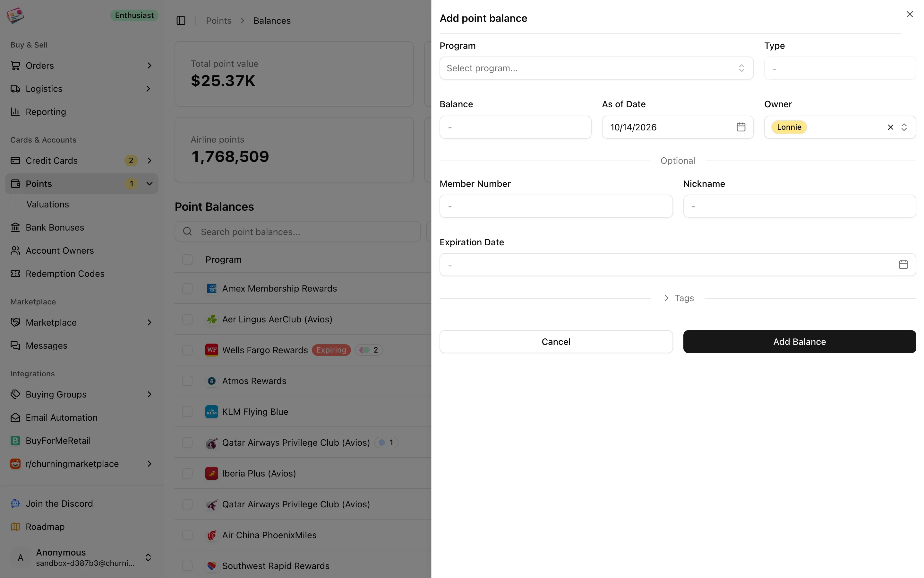Screen dimensions: 924x578
Task: Clear the Lonnie owner selection
Action: click(x=890, y=127)
